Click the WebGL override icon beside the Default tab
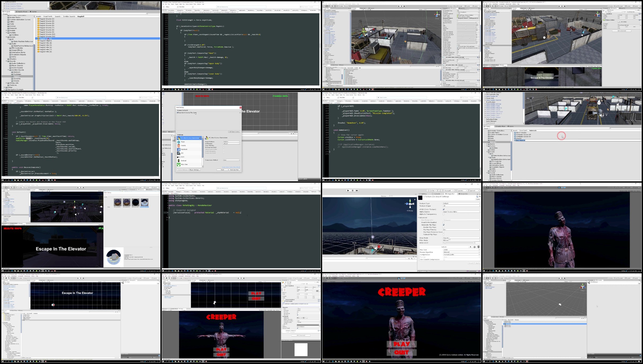This screenshot has height=364, width=643. (479, 247)
